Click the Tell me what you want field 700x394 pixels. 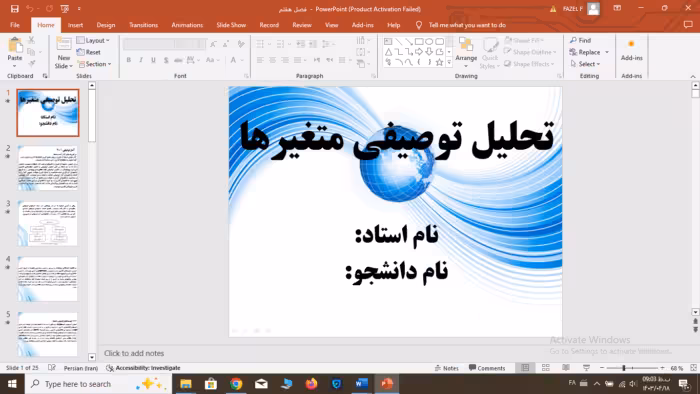[x=467, y=25]
